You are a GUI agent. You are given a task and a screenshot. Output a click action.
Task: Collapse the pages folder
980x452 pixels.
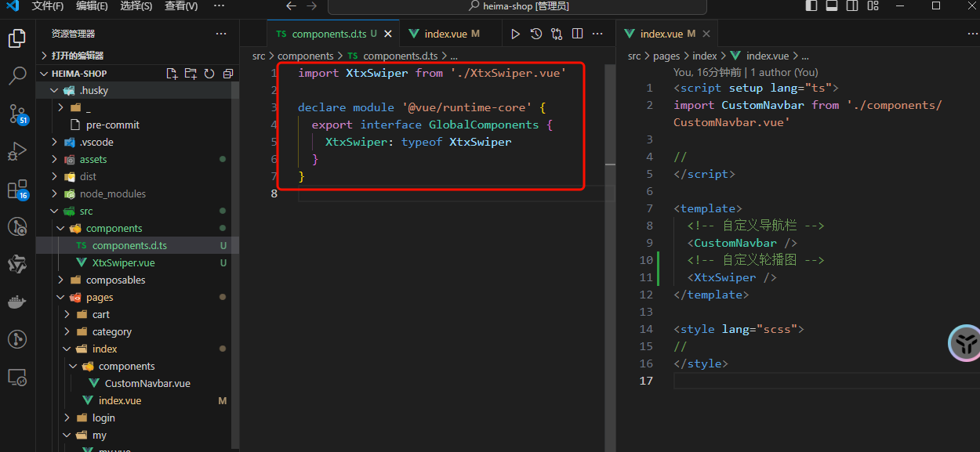[x=137, y=297]
